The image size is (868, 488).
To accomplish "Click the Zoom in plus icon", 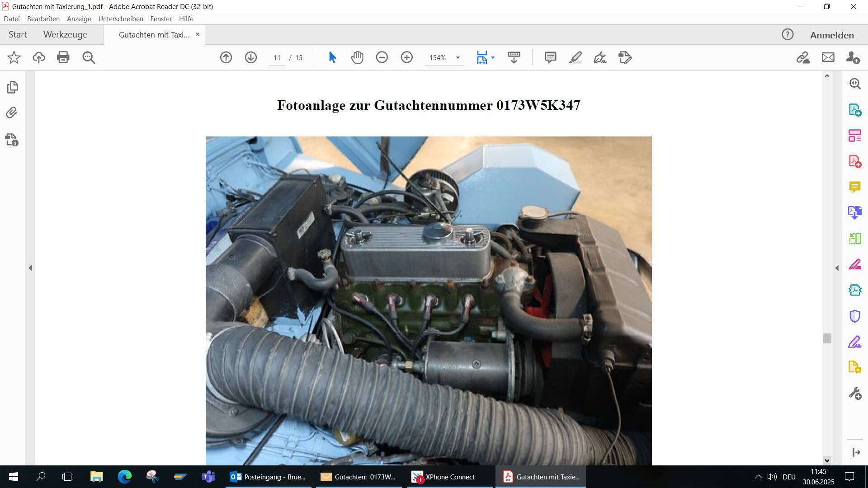I will [407, 57].
